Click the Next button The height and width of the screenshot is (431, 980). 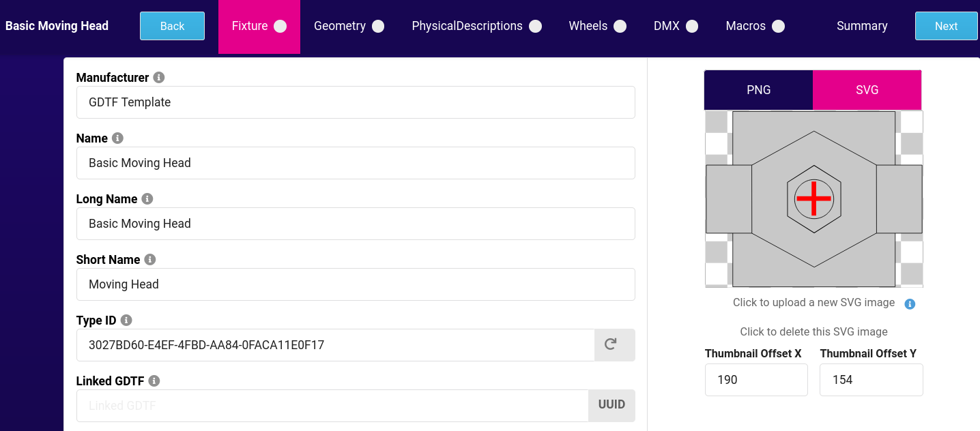pyautogui.click(x=947, y=26)
